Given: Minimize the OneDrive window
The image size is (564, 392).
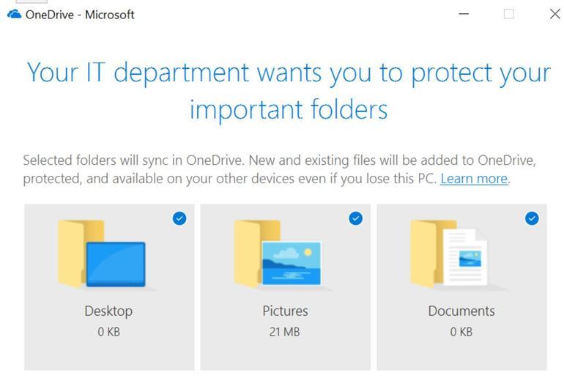Looking at the screenshot, I should 464,14.
